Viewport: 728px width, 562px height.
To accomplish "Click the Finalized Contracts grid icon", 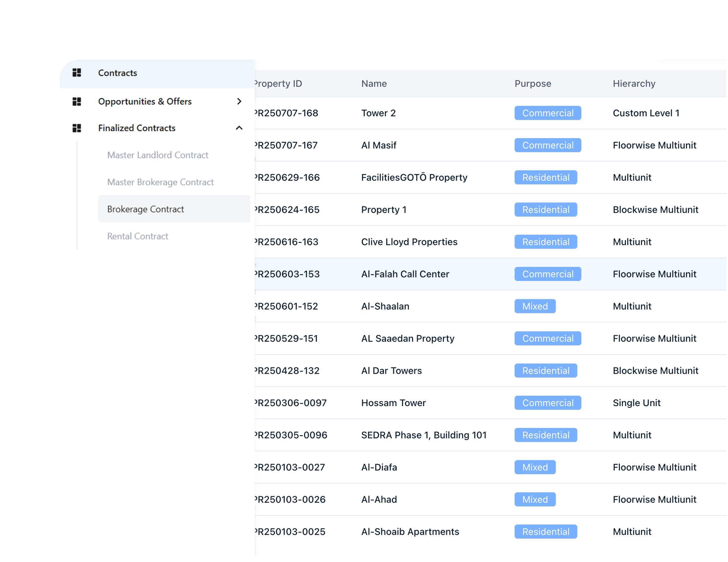I will tap(77, 128).
